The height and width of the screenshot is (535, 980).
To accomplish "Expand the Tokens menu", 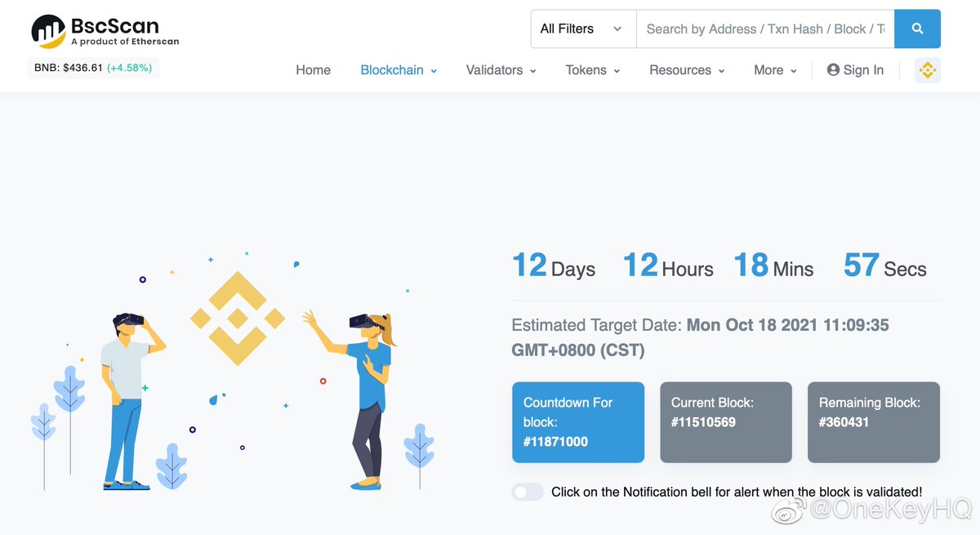I will 592,70.
